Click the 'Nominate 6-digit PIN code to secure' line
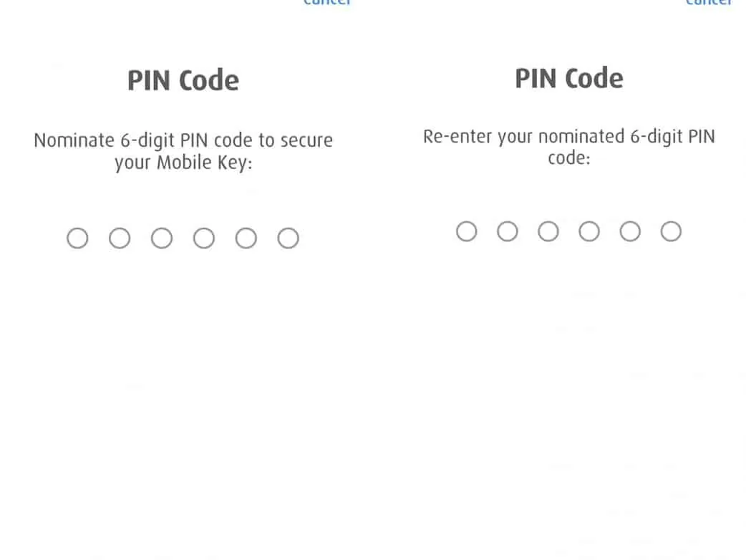The image size is (746, 560). (183, 140)
